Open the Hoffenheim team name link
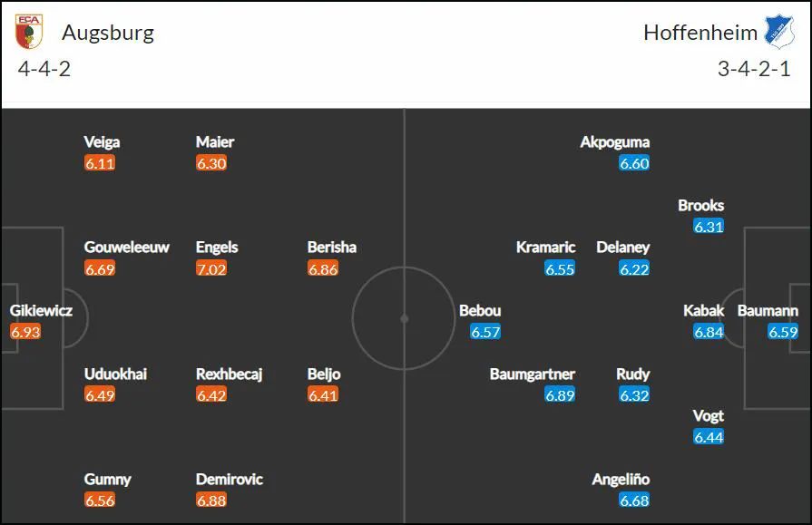The height and width of the screenshot is (525, 812). point(700,33)
